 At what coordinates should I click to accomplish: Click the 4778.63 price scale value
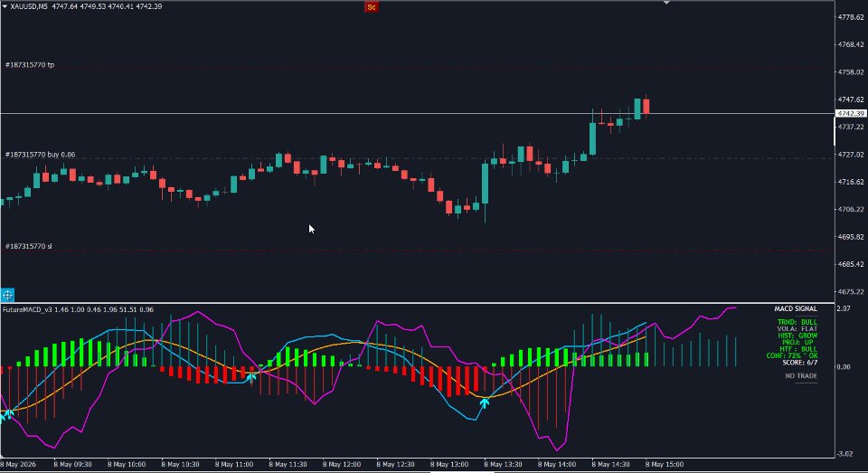click(x=851, y=17)
